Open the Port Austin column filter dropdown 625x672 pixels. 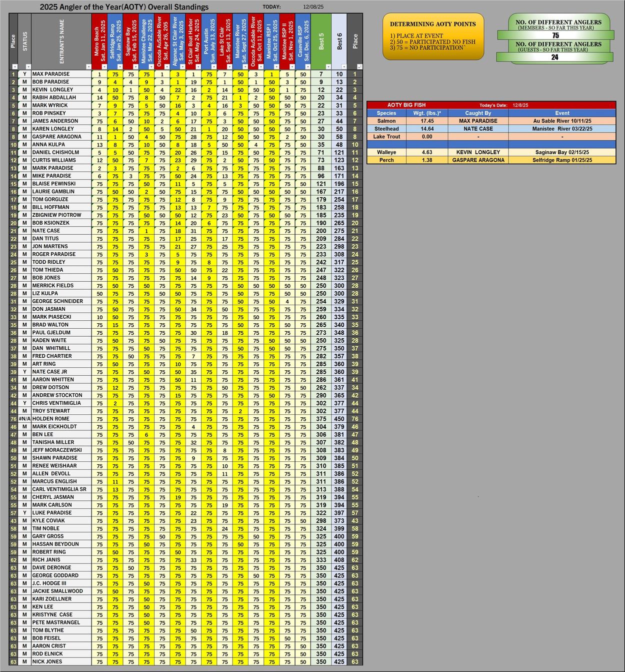pyautogui.click(x=213, y=67)
